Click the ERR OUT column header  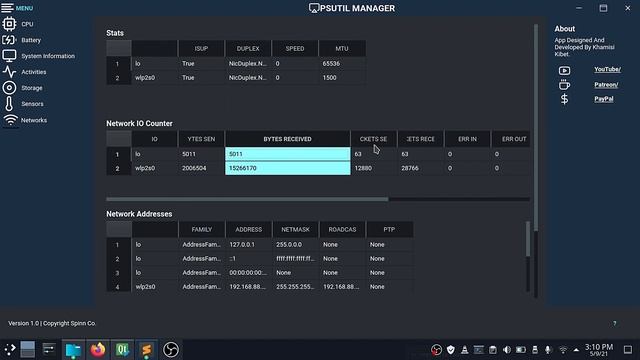511,139
